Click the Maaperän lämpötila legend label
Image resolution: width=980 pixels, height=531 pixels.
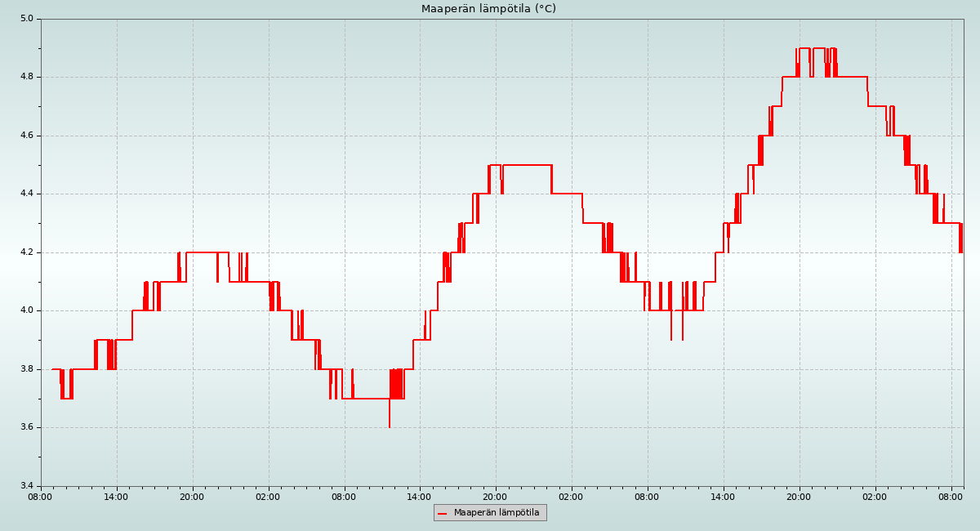[497, 513]
